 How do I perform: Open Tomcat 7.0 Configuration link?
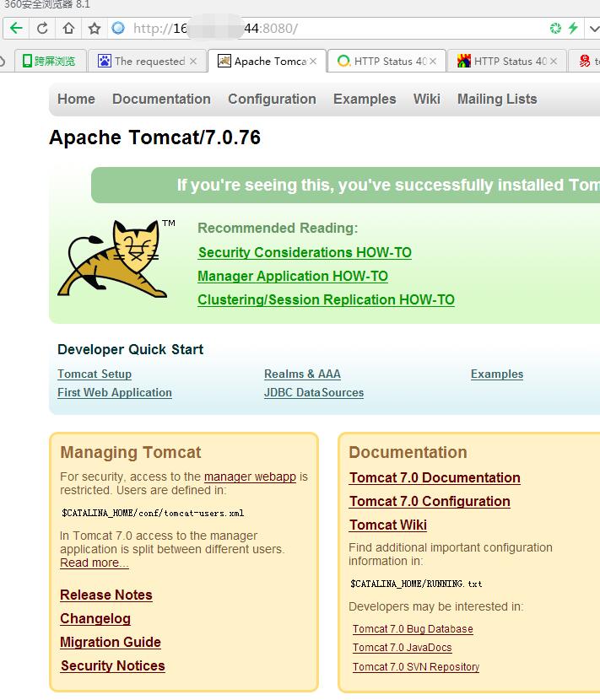[x=430, y=502]
